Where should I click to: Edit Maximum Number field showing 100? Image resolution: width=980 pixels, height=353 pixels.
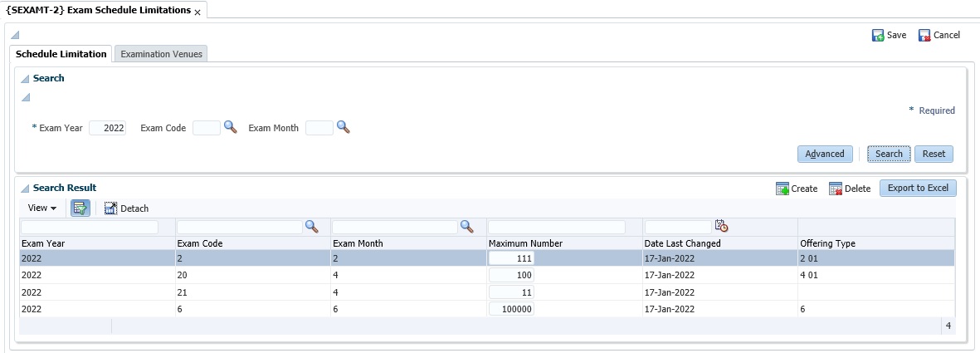pyautogui.click(x=511, y=275)
